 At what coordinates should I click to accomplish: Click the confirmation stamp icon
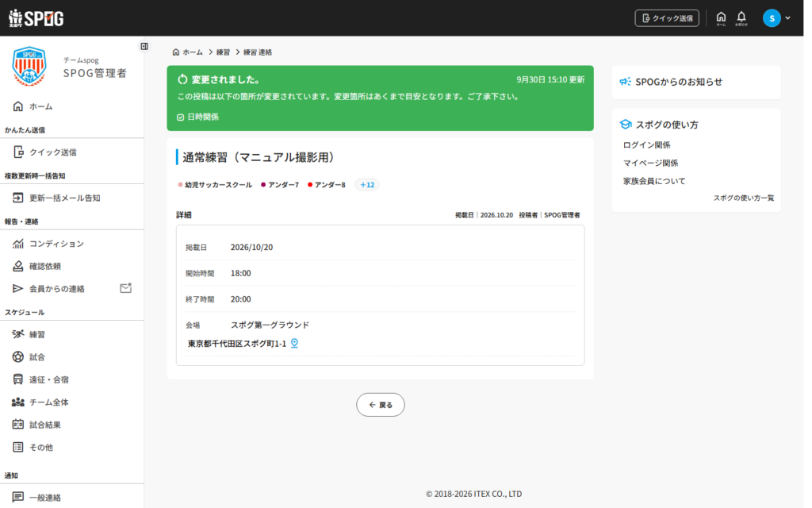(18, 266)
